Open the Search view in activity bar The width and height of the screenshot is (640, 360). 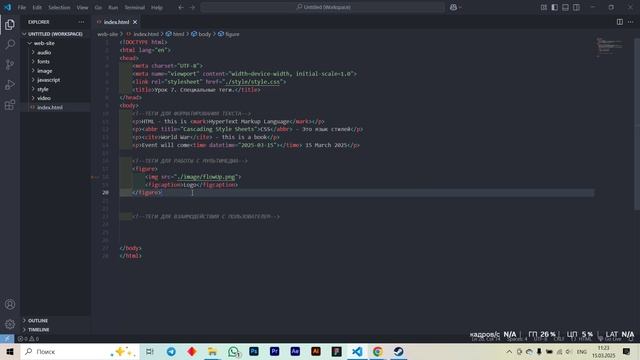coord(10,44)
